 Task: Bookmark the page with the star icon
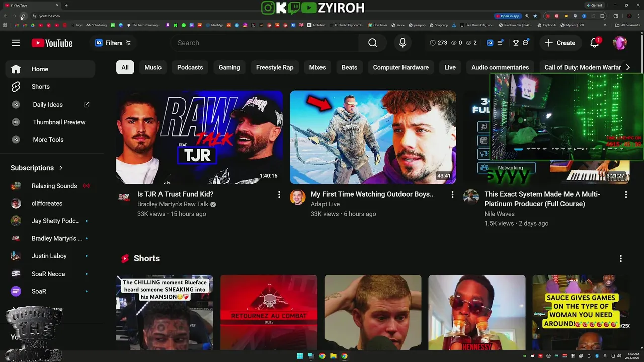(535, 16)
